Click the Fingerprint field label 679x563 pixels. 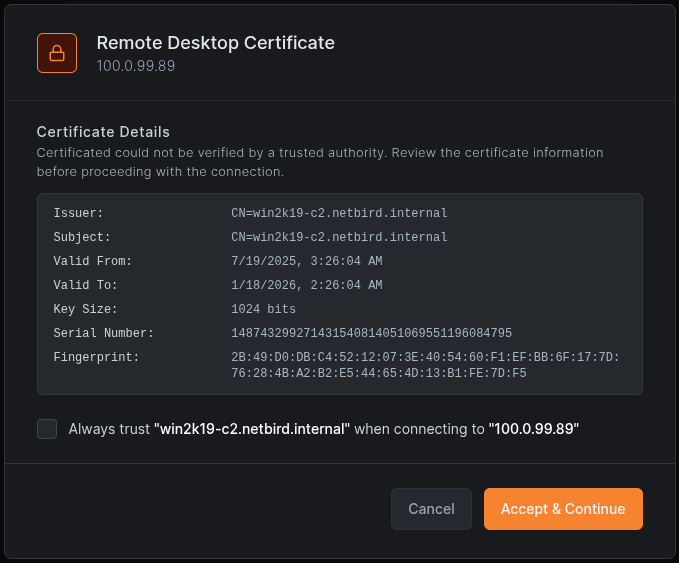[x=96, y=357]
